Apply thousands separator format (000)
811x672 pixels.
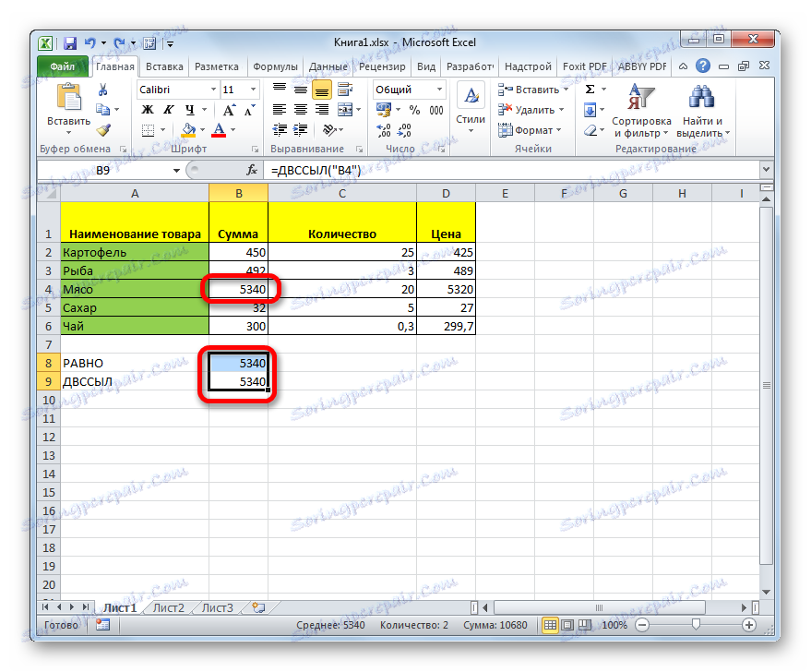[436, 110]
